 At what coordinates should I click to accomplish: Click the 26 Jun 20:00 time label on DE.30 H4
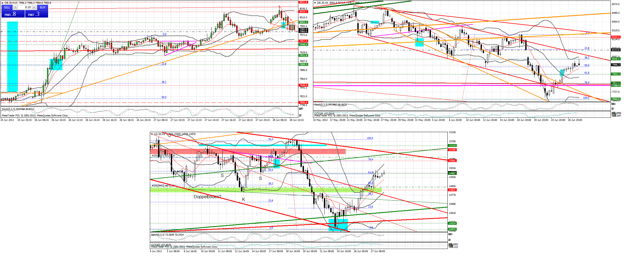point(575,120)
